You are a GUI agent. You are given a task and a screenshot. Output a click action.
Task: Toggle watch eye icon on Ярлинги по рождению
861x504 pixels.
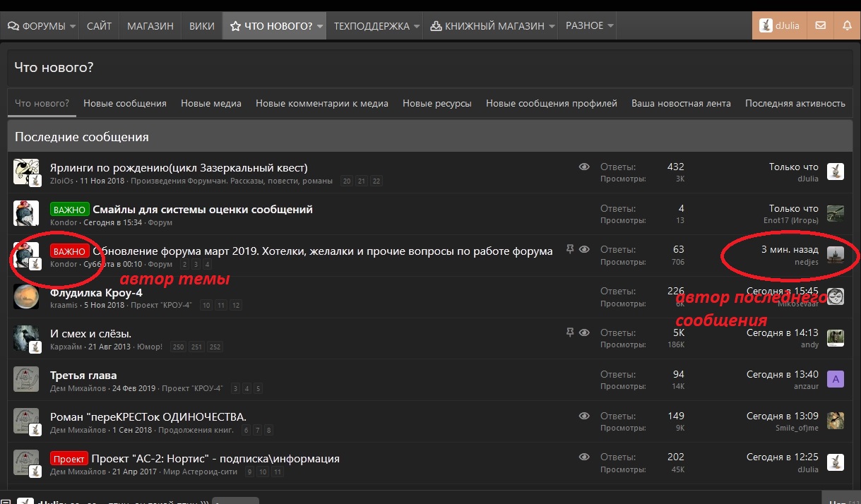click(x=584, y=167)
